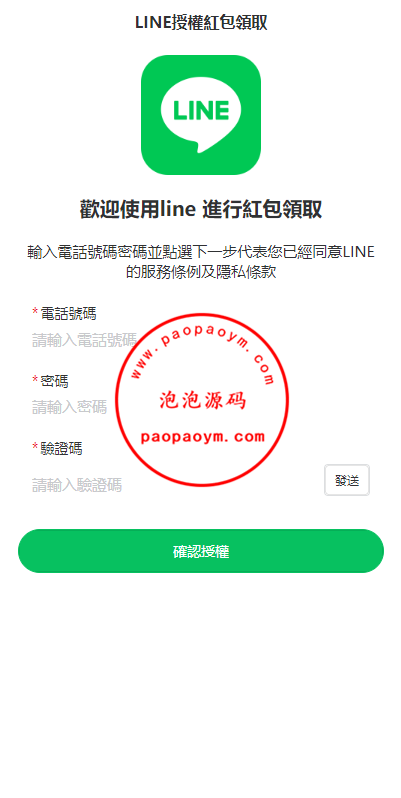The image size is (401, 798).
Task: Click the 密碼 field label
Action: (x=54, y=381)
